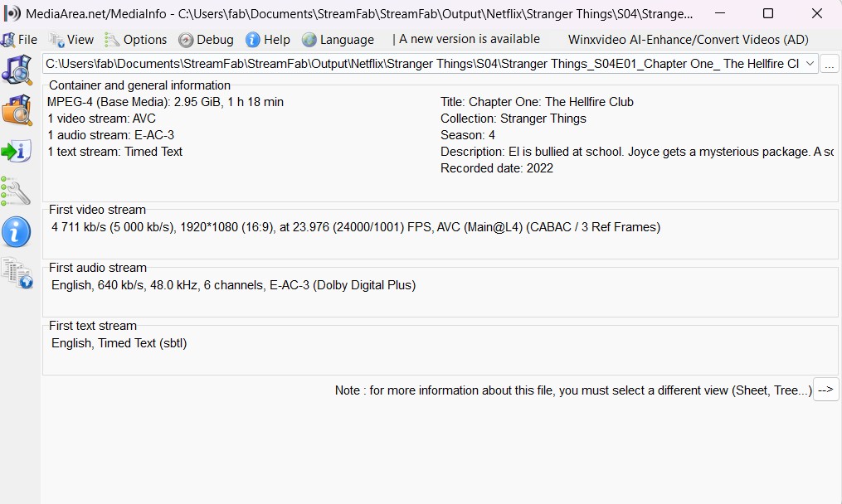Select the web export documents icon in sidebar
Viewport: 842px width, 504px height.
click(17, 274)
